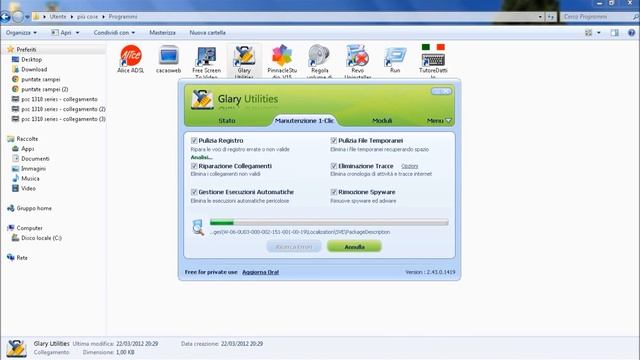Select the Free Screen To Video icon
The image size is (640, 360).
click(x=207, y=56)
